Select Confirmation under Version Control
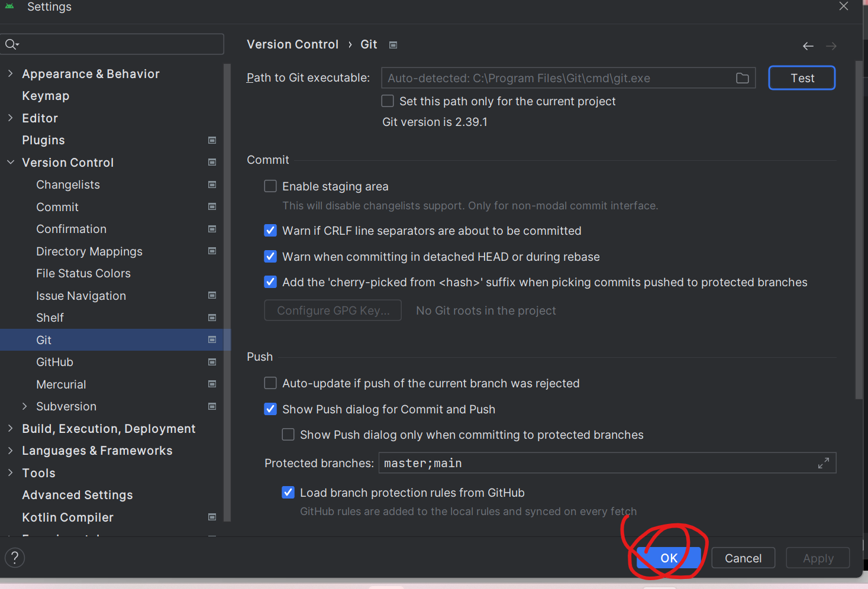 71,229
